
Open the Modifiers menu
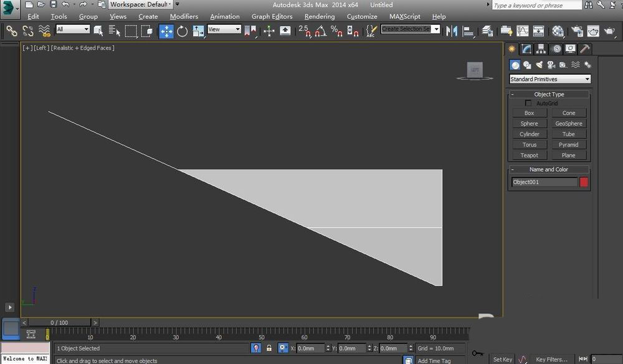tap(184, 16)
